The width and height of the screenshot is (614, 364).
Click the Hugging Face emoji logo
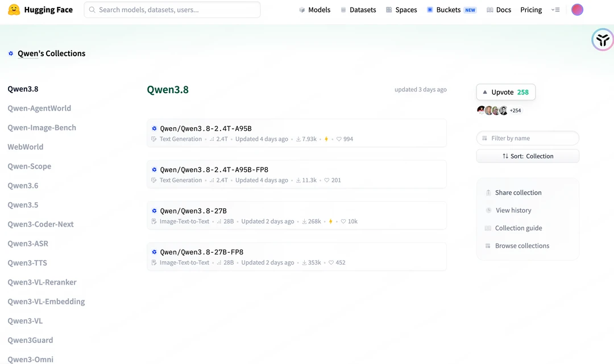coord(14,10)
